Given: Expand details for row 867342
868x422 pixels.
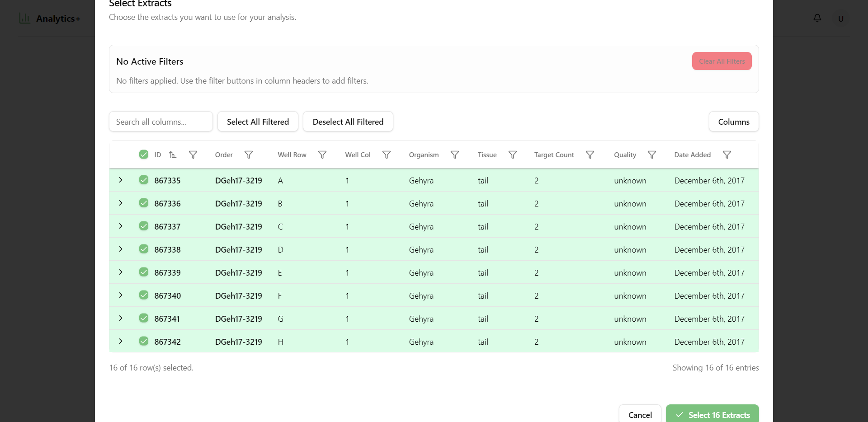Looking at the screenshot, I should 121,341.
